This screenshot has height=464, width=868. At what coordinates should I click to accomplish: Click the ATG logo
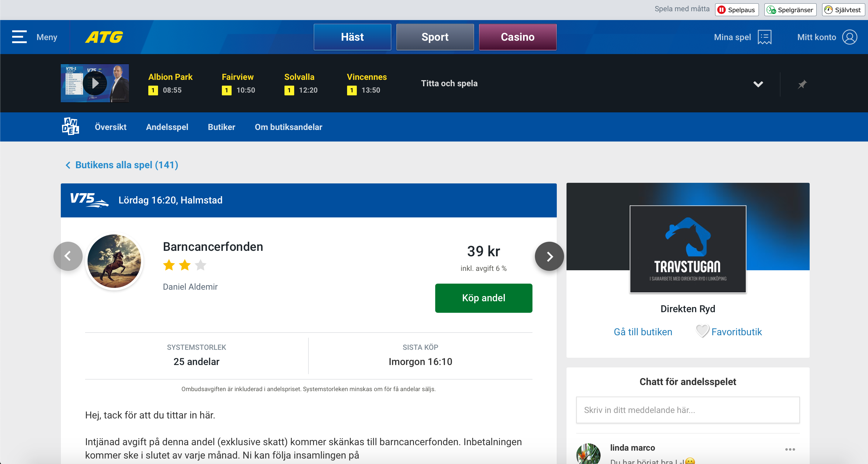(x=104, y=37)
